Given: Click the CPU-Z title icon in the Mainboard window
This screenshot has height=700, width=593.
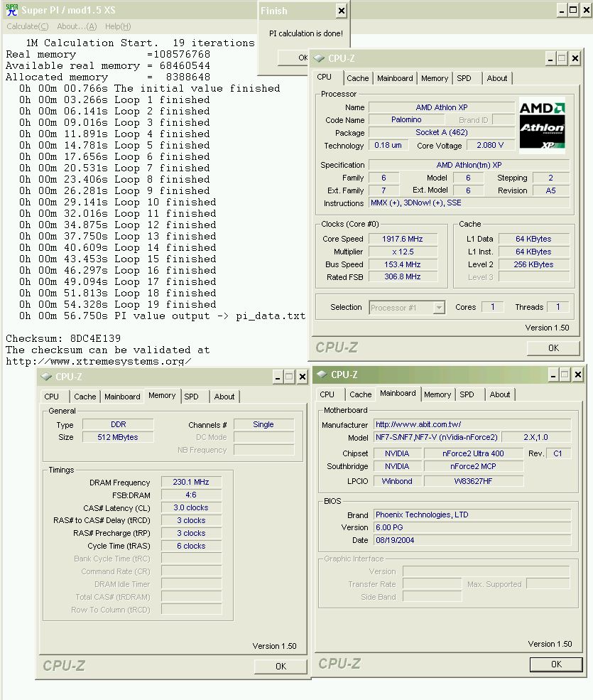Looking at the screenshot, I should coord(322,375).
